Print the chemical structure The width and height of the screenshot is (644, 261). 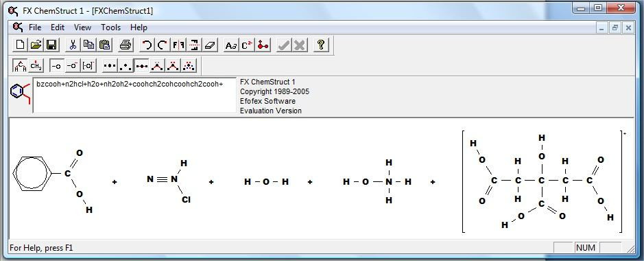click(x=126, y=45)
